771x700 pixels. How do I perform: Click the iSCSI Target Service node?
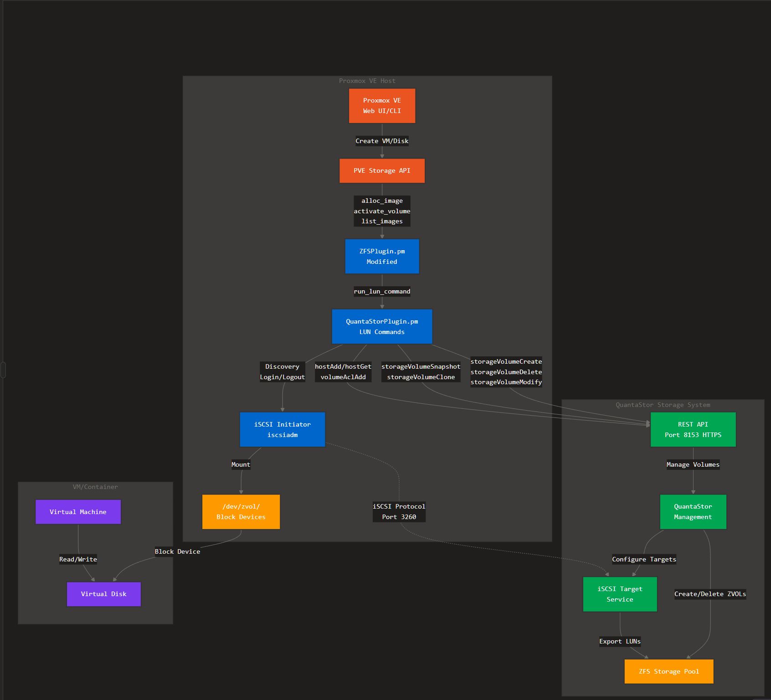(x=620, y=594)
